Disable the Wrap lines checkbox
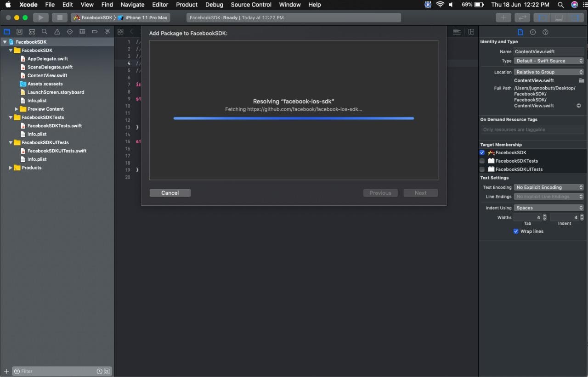 coord(516,231)
